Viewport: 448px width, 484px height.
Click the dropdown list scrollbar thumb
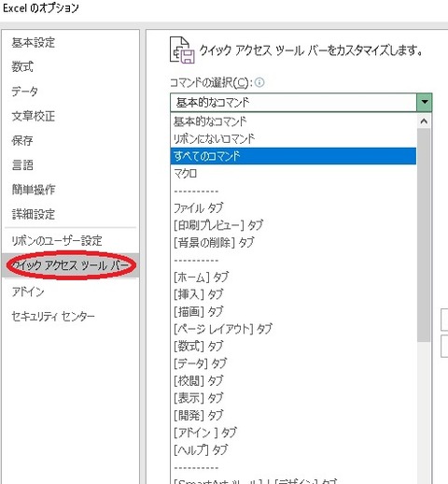pyautogui.click(x=424, y=235)
